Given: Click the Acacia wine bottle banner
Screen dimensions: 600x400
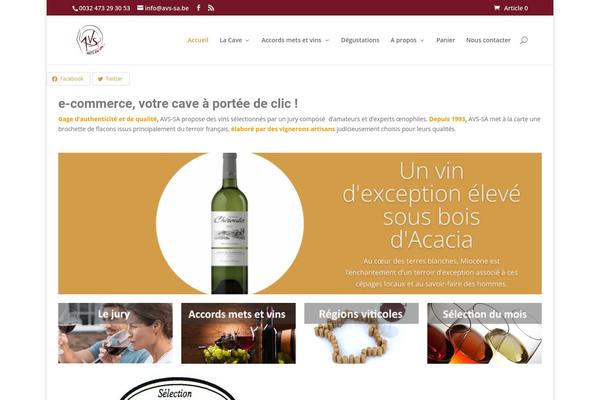Looking at the screenshot, I should tap(300, 224).
